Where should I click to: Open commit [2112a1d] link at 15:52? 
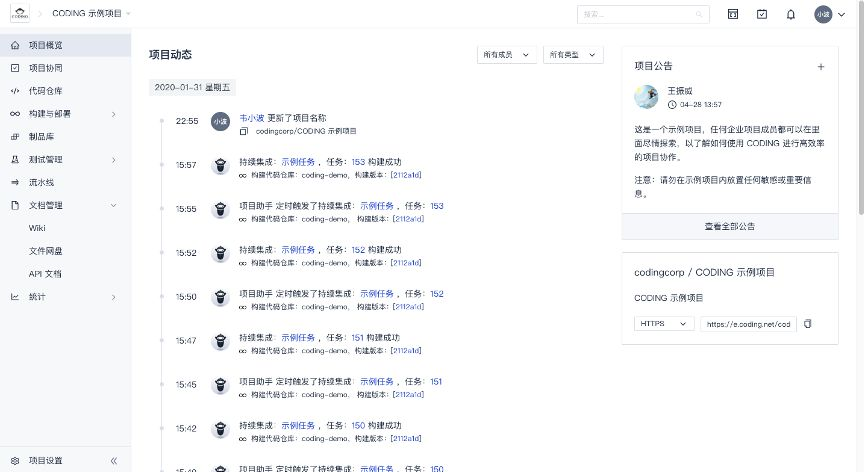pyautogui.click(x=406, y=263)
